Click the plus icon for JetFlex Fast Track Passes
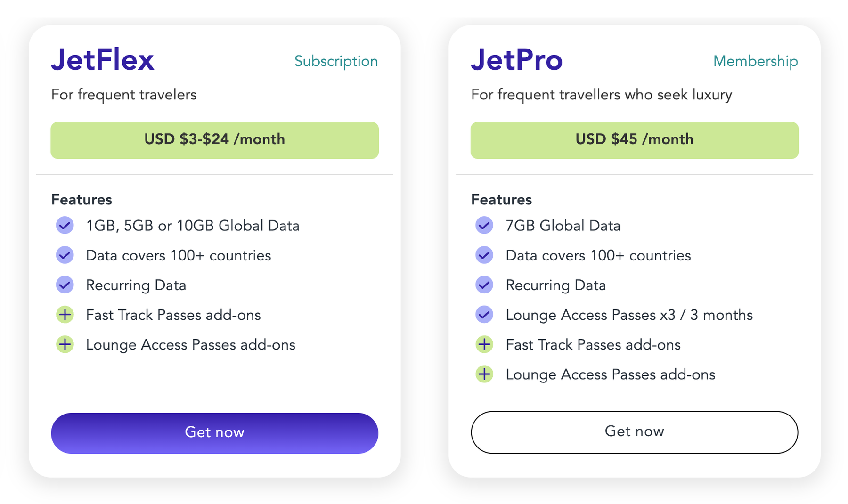This screenshot has width=848, height=504. click(65, 314)
